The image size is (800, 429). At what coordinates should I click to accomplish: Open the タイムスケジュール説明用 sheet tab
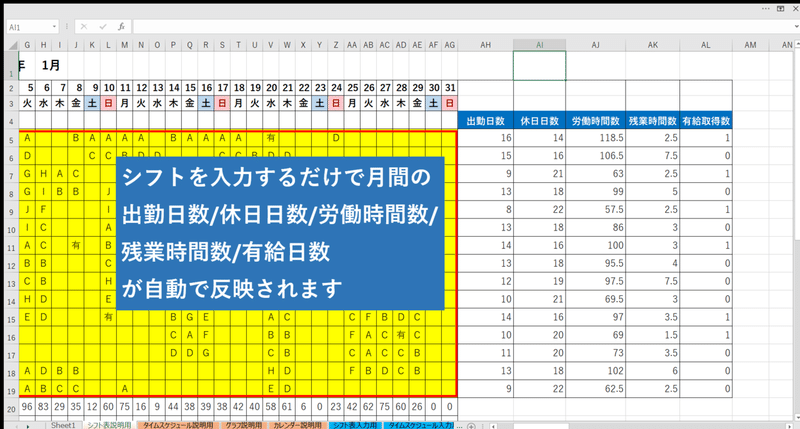tap(178, 425)
